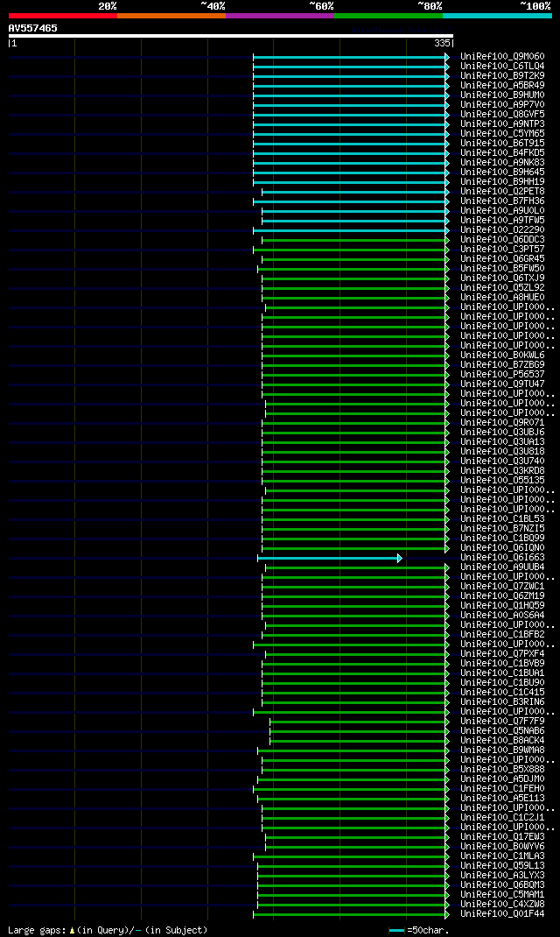Pick the UniRef100_Q9TU47 sequence name
This screenshot has width=560, height=937.
pyautogui.click(x=502, y=384)
